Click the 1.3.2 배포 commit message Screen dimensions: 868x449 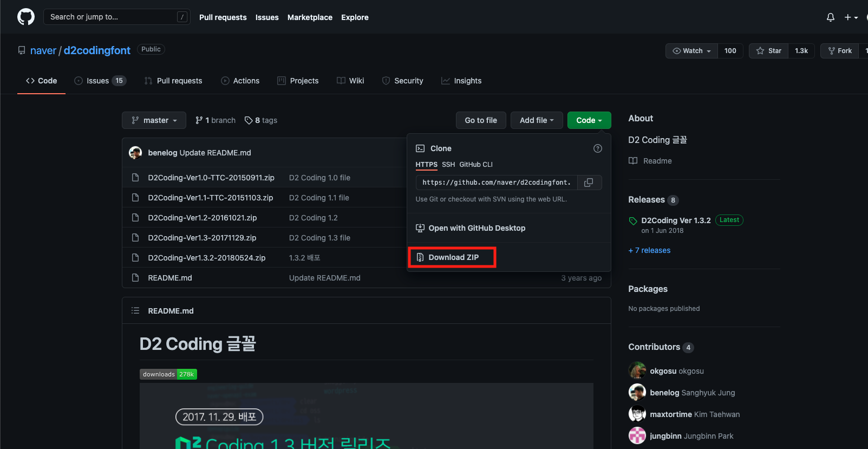305,258
